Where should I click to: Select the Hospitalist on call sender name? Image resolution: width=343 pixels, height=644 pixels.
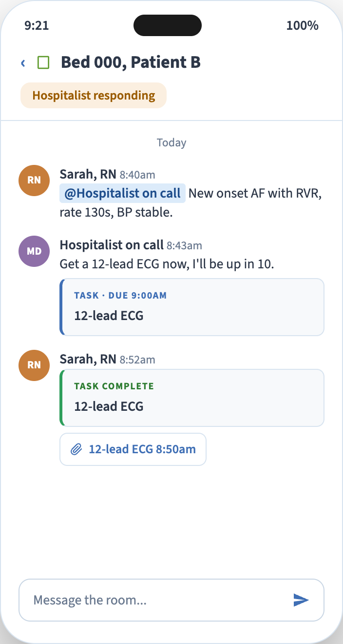click(x=112, y=245)
